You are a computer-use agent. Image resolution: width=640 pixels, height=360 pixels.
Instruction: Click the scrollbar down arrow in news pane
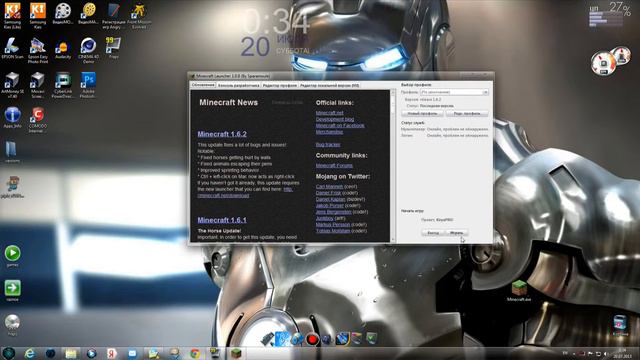tap(393, 240)
